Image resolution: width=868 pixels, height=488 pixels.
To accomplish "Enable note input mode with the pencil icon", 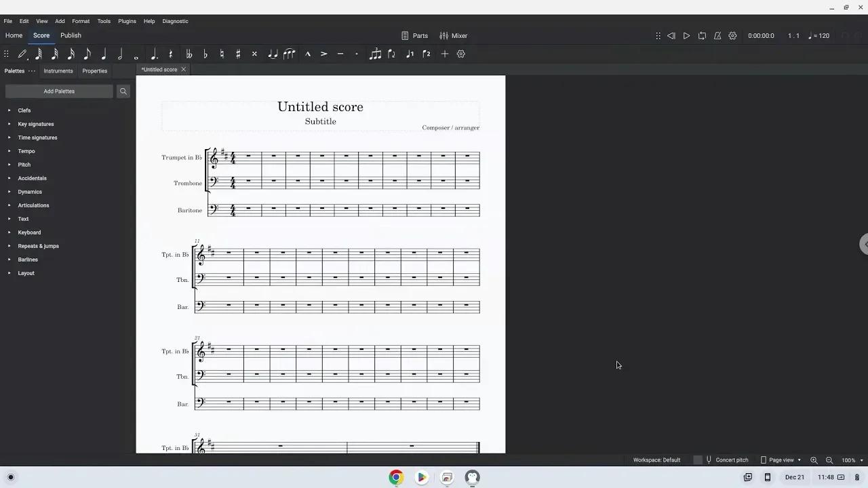I will click(22, 54).
